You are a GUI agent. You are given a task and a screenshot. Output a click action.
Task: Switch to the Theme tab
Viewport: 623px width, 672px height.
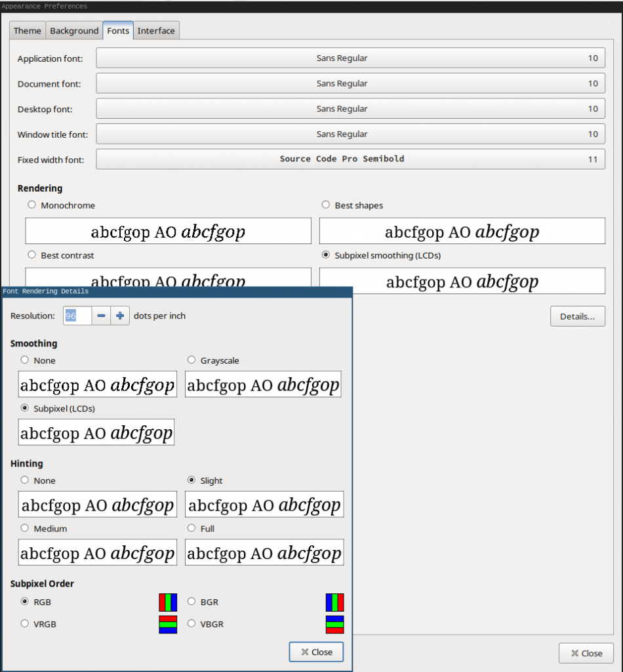[28, 31]
